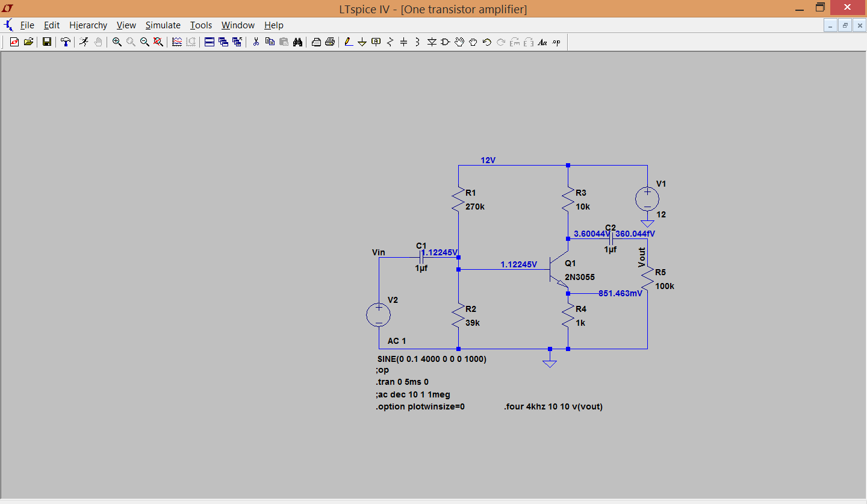Click the ;ac dec 10 1 1meg comment
The image size is (867, 504).
click(x=412, y=394)
